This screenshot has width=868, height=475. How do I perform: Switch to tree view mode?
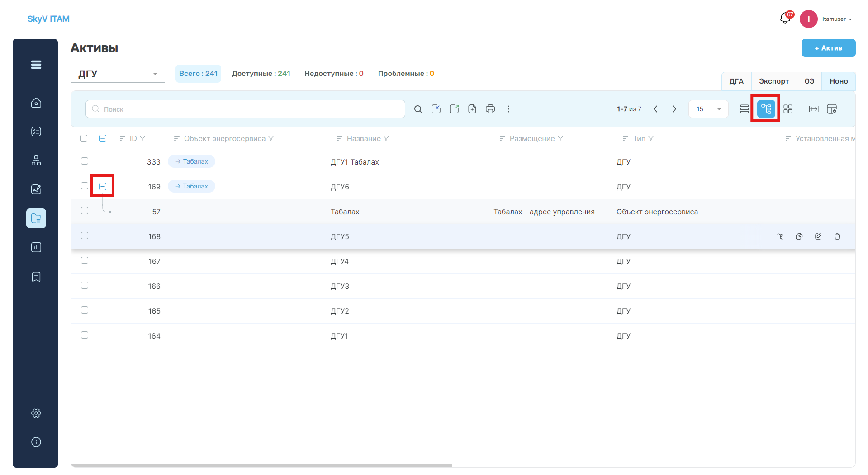click(x=766, y=109)
